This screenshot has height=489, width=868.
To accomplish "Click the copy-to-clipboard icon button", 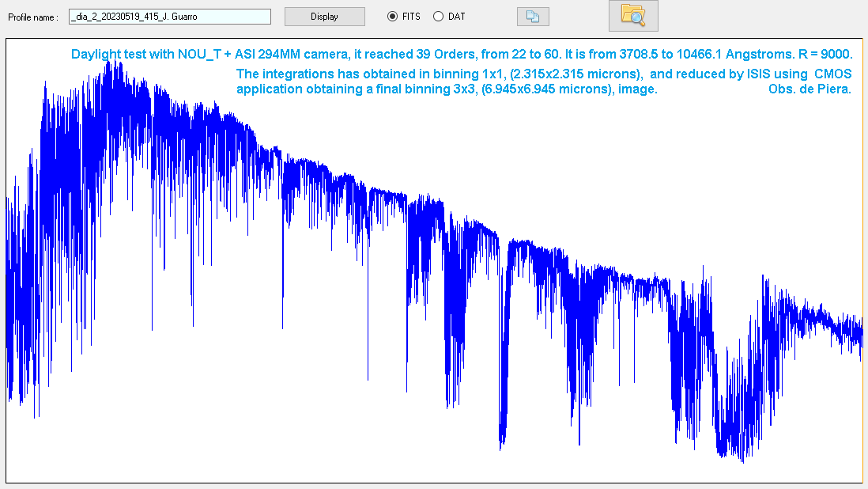I will point(533,17).
